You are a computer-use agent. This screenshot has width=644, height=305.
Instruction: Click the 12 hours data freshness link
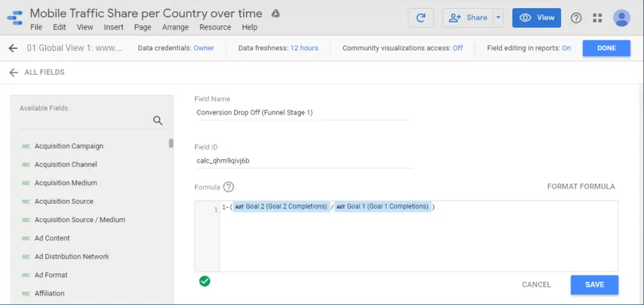[x=304, y=48]
